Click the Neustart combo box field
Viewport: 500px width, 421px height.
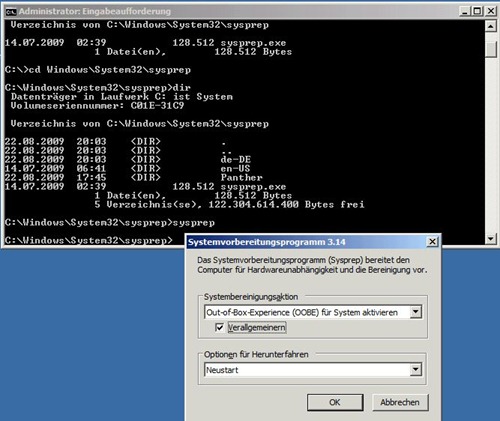pos(313,370)
